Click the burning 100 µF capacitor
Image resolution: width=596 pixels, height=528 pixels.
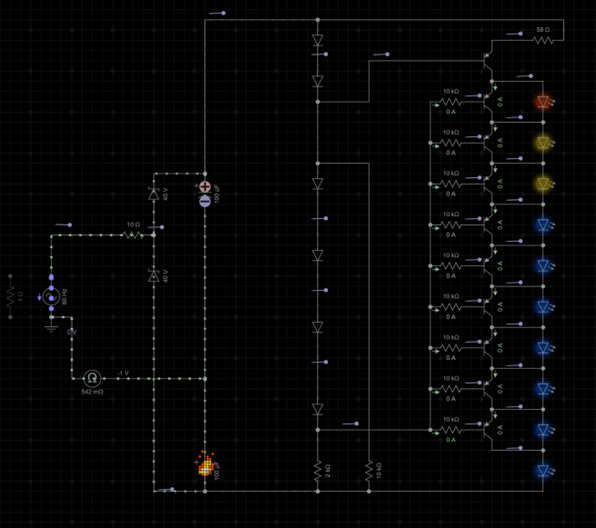pos(206,465)
